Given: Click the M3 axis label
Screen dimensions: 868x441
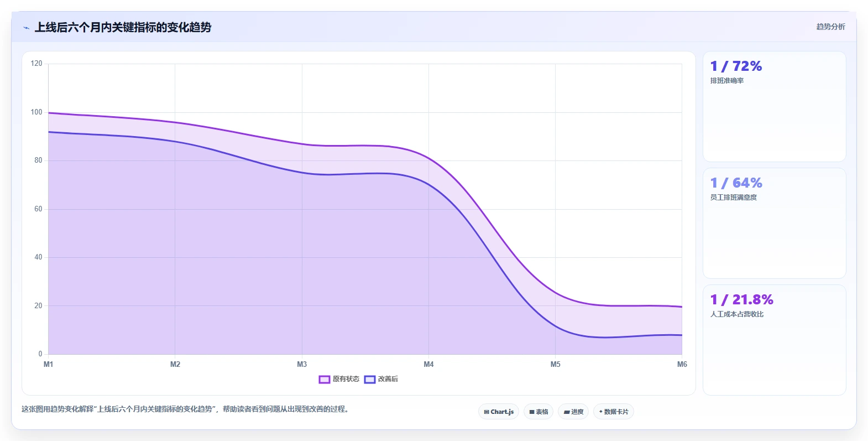Looking at the screenshot, I should pyautogui.click(x=302, y=364).
